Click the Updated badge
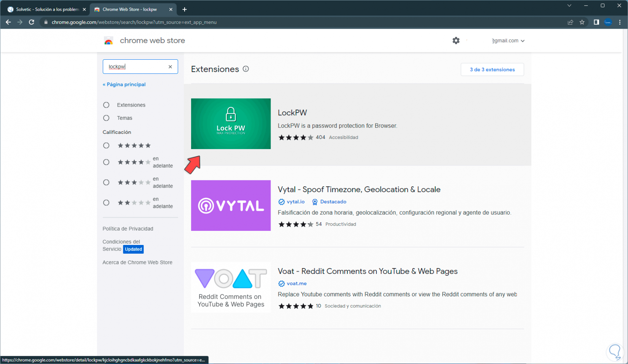628x364 pixels. tap(133, 249)
